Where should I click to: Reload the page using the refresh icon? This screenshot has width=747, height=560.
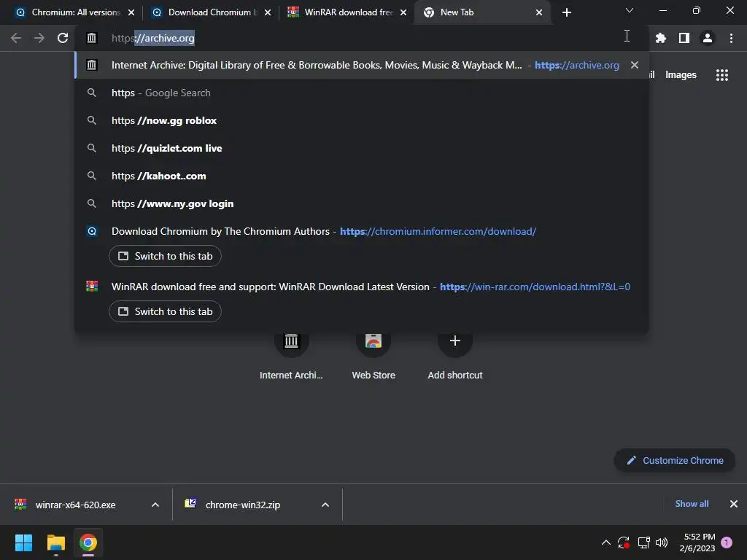coord(63,38)
